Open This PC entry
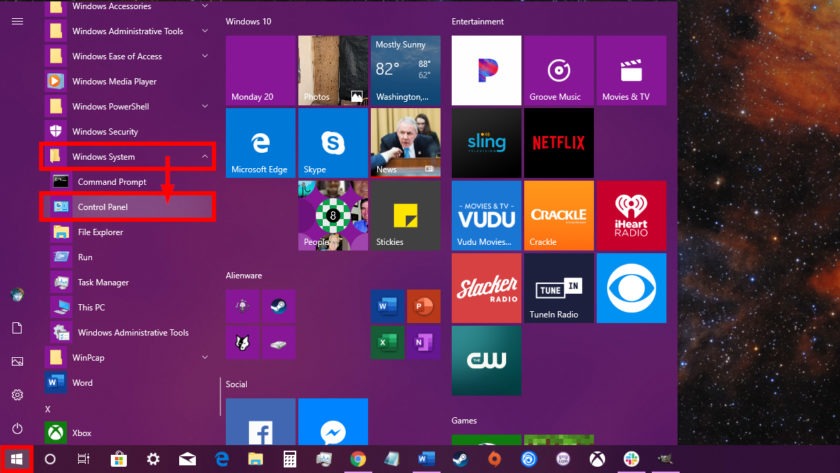Image resolution: width=840 pixels, height=473 pixels. [x=127, y=307]
